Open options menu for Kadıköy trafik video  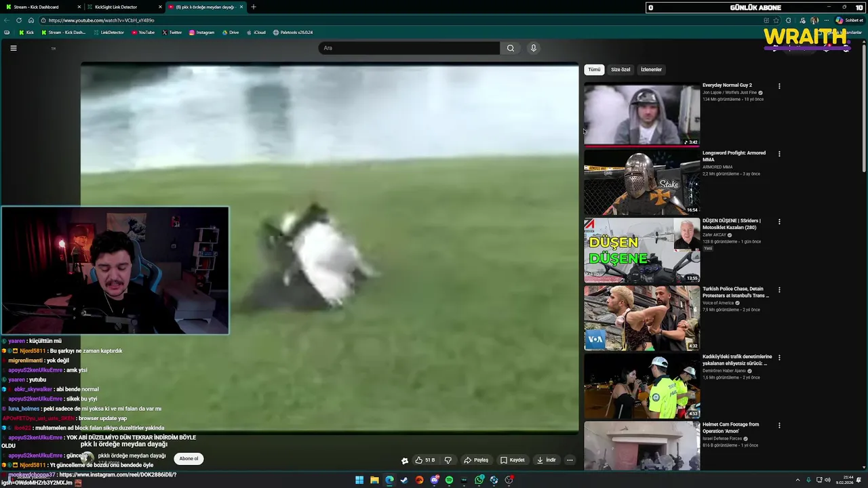pyautogui.click(x=779, y=357)
